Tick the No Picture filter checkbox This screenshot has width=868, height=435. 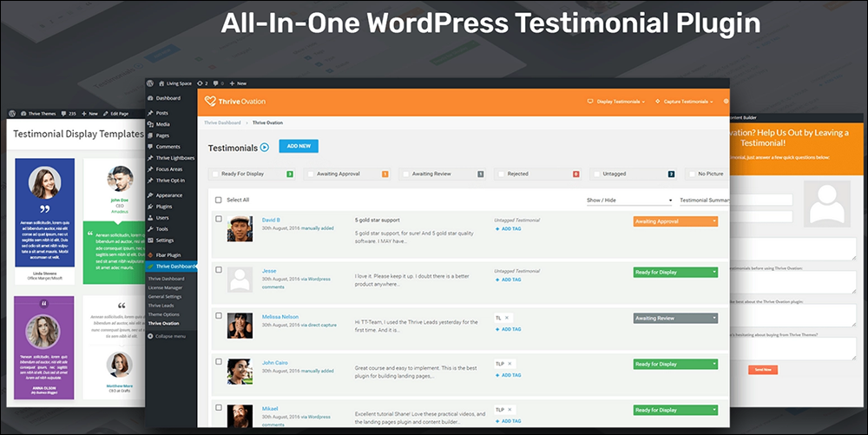tap(692, 174)
